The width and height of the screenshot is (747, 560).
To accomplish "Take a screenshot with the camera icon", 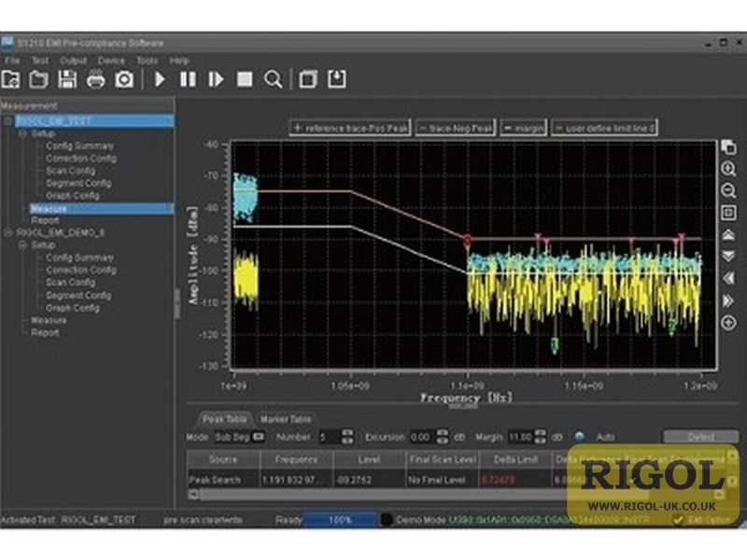I will pyautogui.click(x=124, y=79).
